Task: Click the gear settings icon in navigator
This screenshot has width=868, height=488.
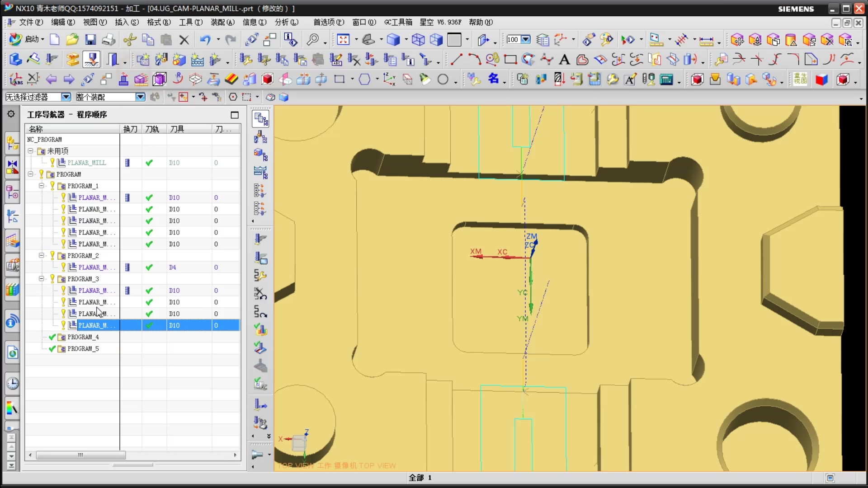Action: (11, 114)
